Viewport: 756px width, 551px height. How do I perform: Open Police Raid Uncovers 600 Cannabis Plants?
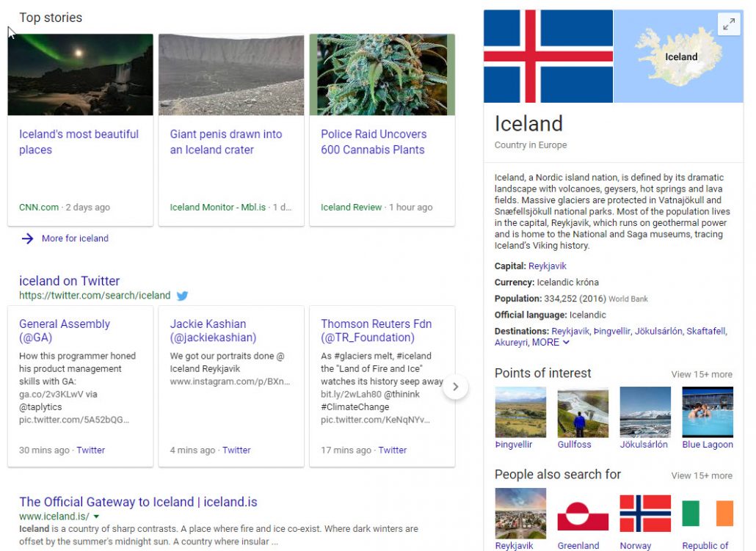(373, 142)
